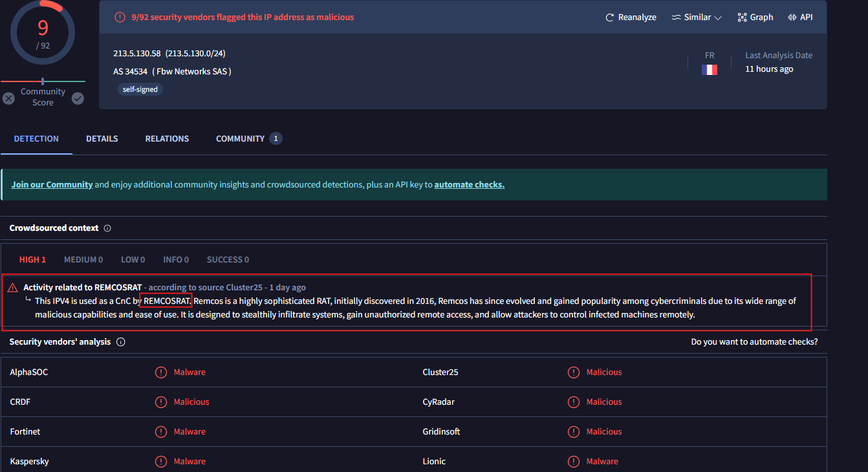Click the COMMUNITY tab count badge
This screenshot has height=472, width=868.
click(x=276, y=138)
